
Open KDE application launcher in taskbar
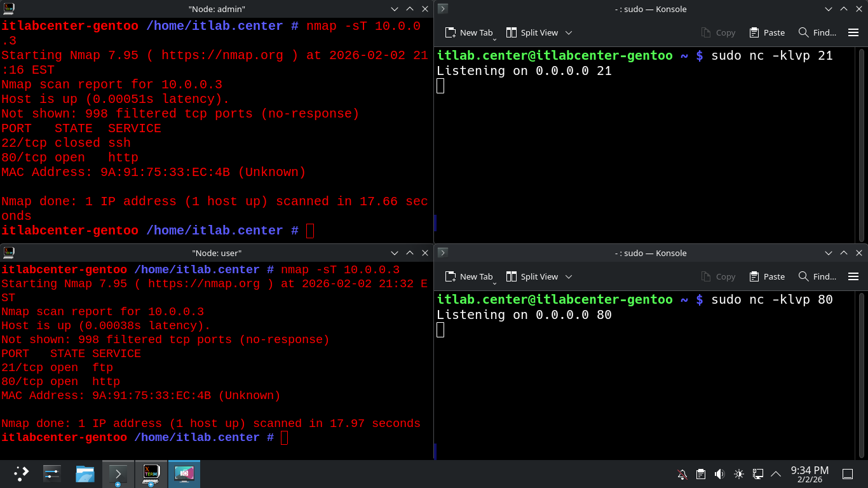21,473
